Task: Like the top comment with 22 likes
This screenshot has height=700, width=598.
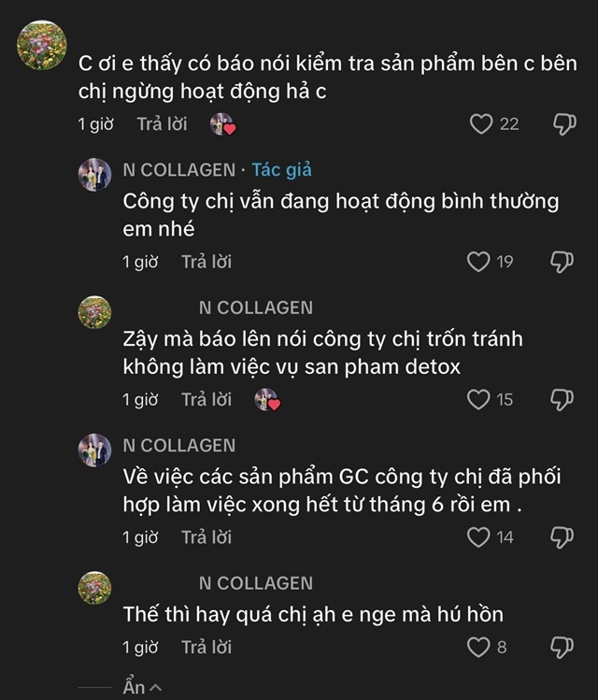Action: (x=480, y=124)
